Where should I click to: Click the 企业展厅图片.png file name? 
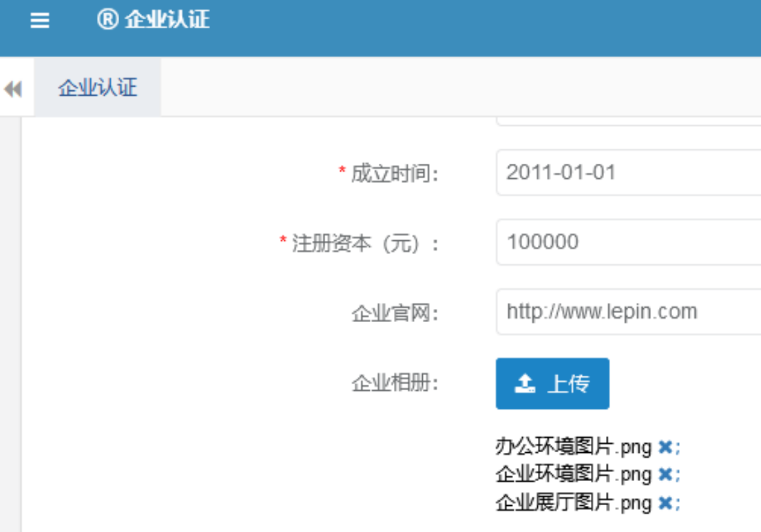(x=573, y=503)
